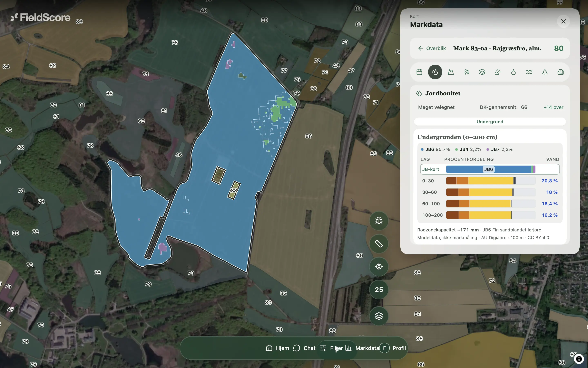The width and height of the screenshot is (588, 368).
Task: Open the single water drop tab icon
Action: 513,72
